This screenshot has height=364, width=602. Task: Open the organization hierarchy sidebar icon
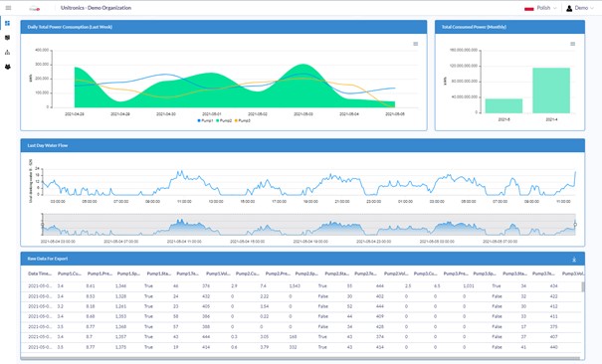pyautogui.click(x=7, y=52)
